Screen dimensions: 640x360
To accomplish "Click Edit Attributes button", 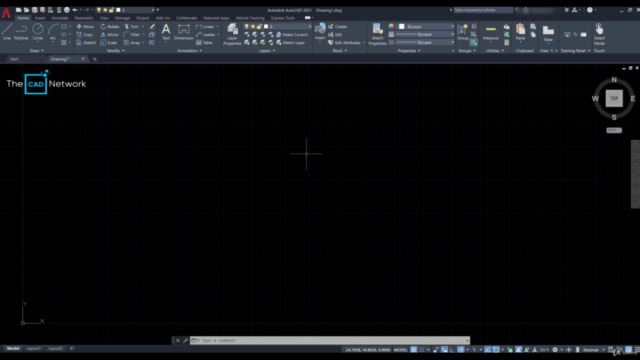I will [344, 42].
